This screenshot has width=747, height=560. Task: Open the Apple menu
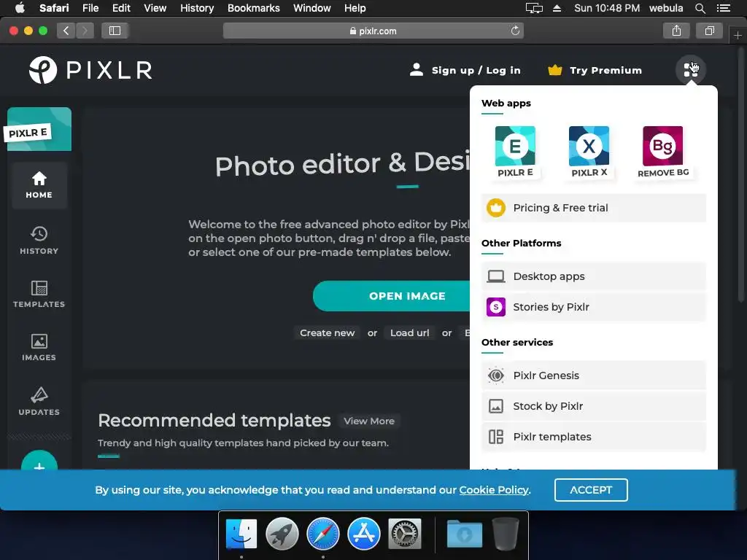pyautogui.click(x=20, y=8)
